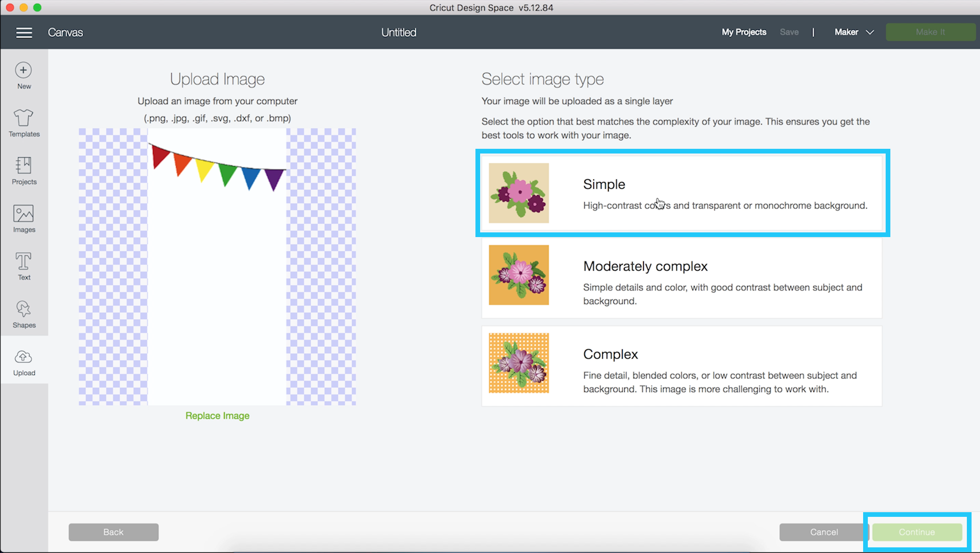
Task: Open My Projects section
Action: pos(744,31)
